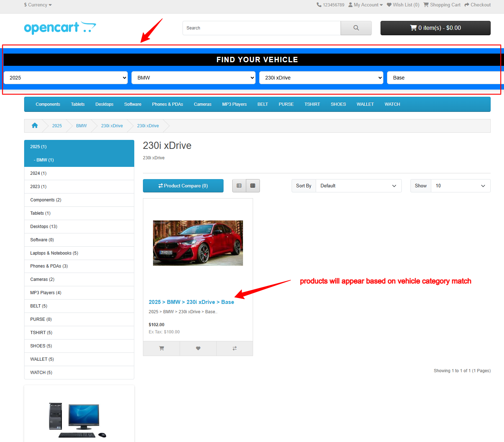Click compare arrows icon under product
This screenshot has height=442, width=504.
pyautogui.click(x=235, y=348)
